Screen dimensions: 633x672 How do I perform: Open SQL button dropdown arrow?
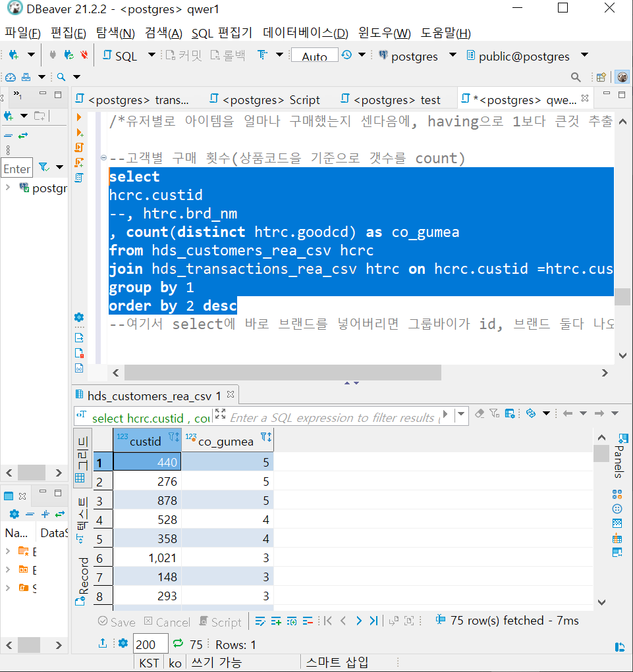(x=151, y=55)
